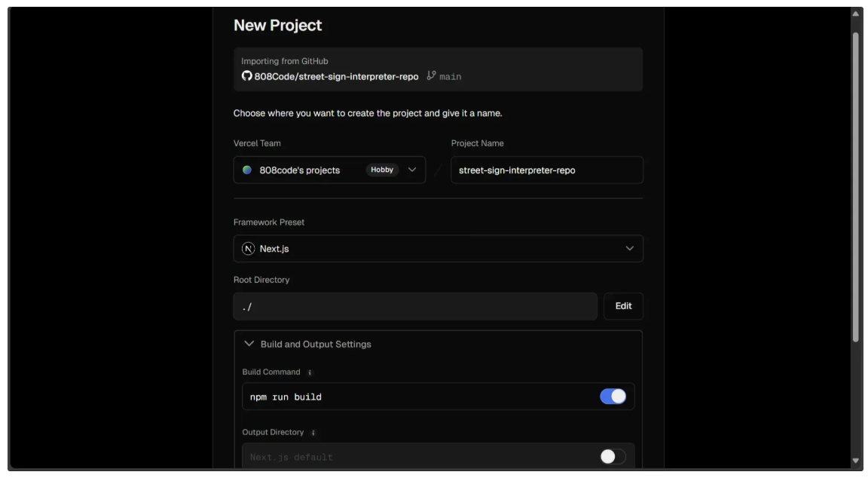Image resolution: width=868 pixels, height=478 pixels.
Task: Click the Project Name input field
Action: 546,170
